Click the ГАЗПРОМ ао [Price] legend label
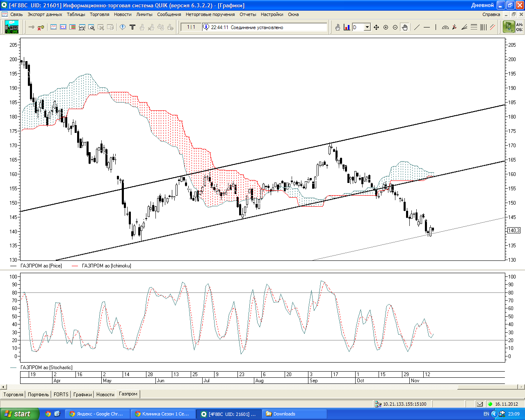 click(x=41, y=266)
